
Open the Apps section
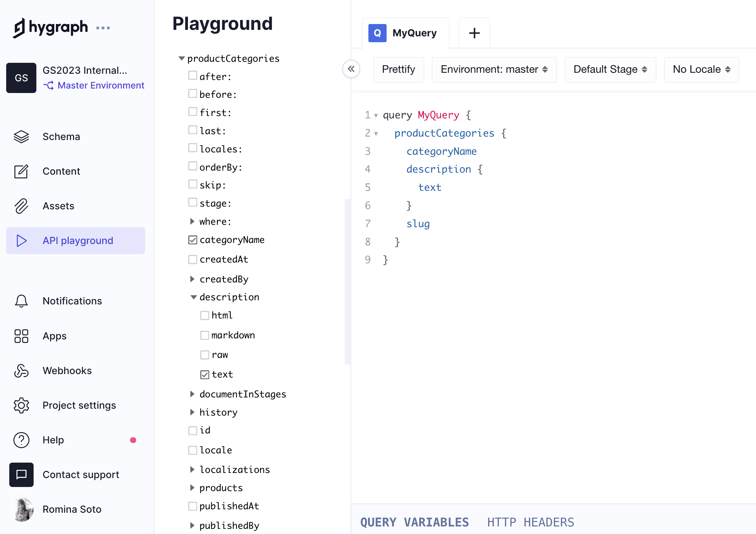point(54,336)
